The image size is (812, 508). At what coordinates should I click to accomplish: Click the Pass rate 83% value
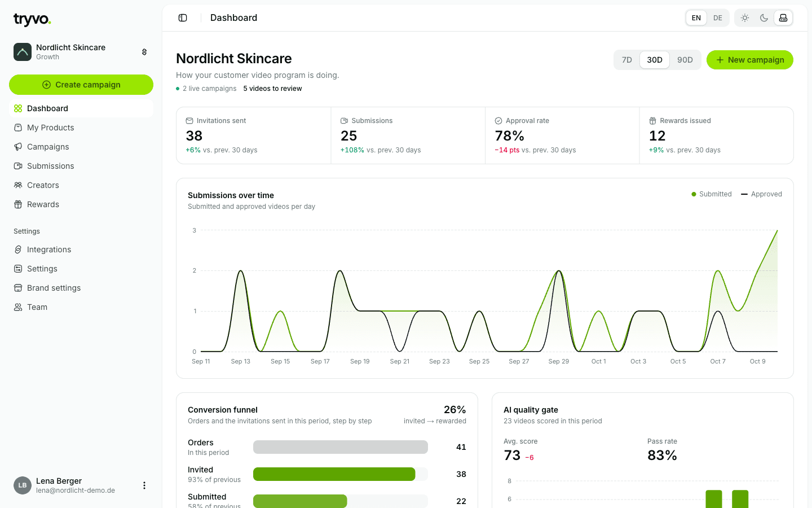coord(662,456)
